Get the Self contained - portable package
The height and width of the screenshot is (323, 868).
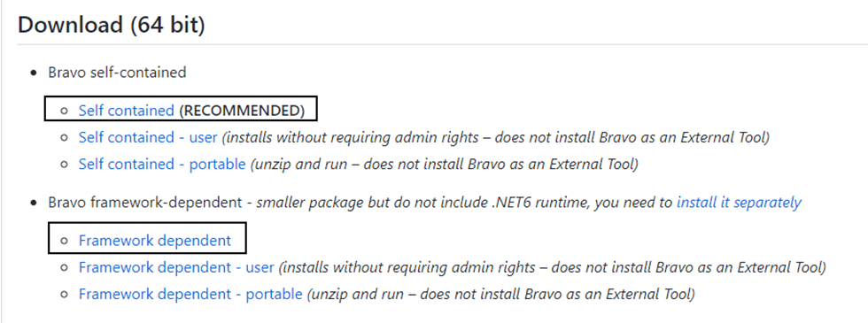point(162,165)
